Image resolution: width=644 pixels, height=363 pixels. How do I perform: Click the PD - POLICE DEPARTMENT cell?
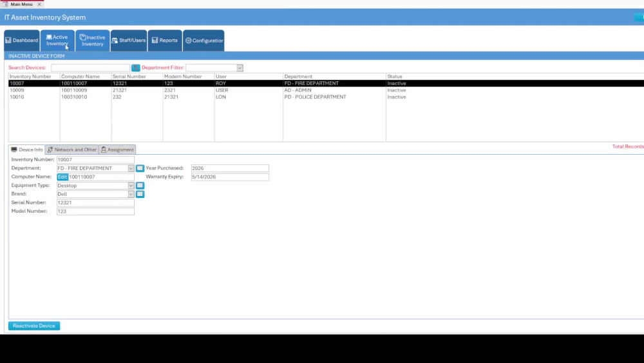pyautogui.click(x=315, y=97)
